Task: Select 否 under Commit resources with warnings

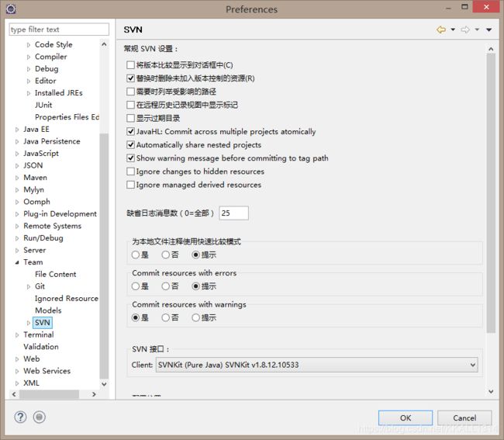Action: point(165,317)
